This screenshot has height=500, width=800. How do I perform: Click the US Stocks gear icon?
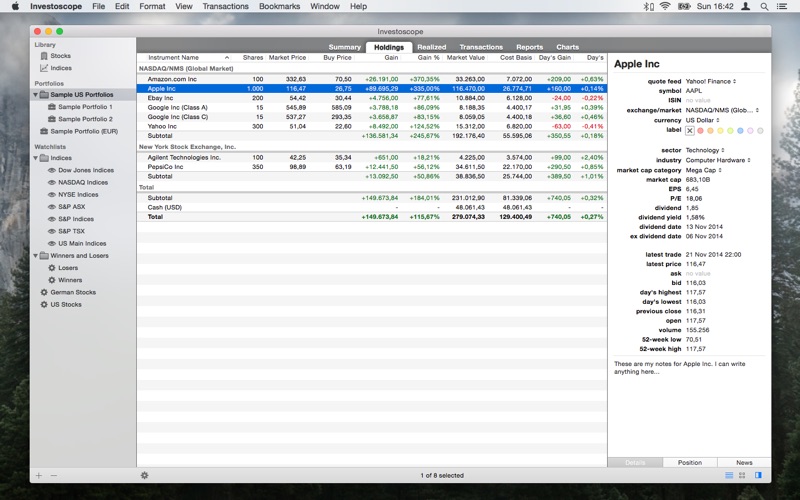44,305
